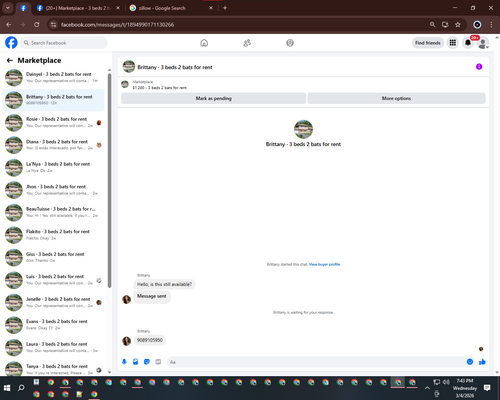Click the Search Facebook field
The width and height of the screenshot is (500, 400).
[64, 43]
